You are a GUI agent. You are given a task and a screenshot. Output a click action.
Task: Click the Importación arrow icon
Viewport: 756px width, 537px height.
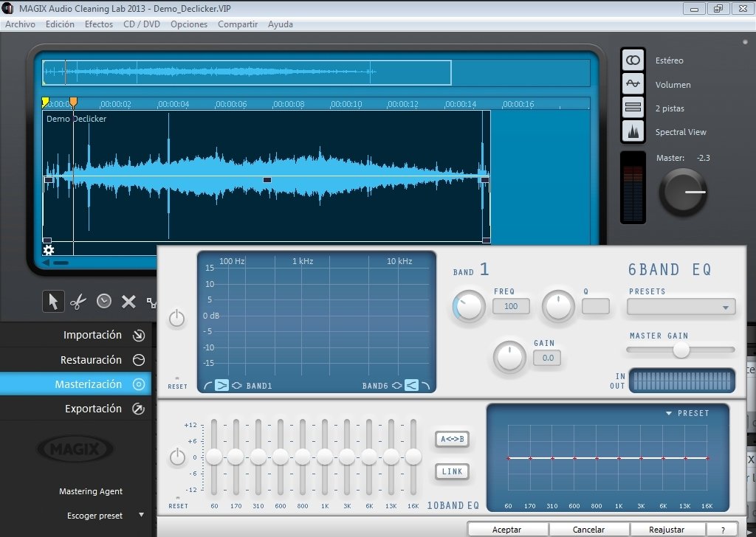pos(139,335)
